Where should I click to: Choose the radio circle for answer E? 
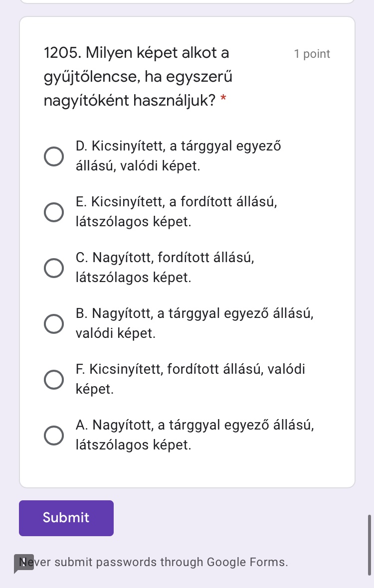54,212
